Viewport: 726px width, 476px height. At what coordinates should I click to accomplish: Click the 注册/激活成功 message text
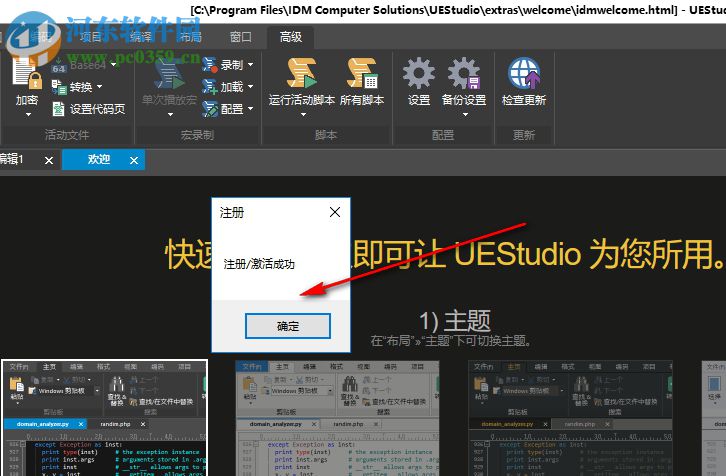pos(259,264)
